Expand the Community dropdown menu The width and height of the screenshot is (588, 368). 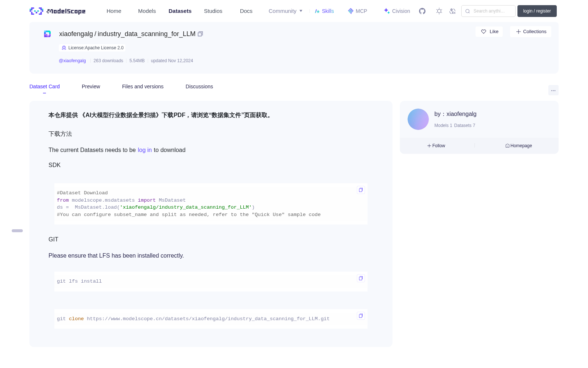pyautogui.click(x=286, y=11)
